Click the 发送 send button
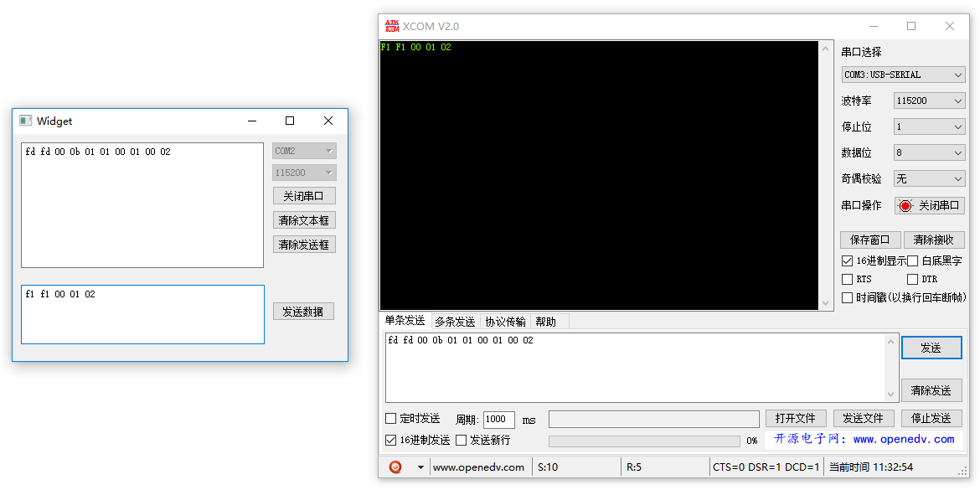Image resolution: width=980 pixels, height=490 pixels. click(931, 348)
